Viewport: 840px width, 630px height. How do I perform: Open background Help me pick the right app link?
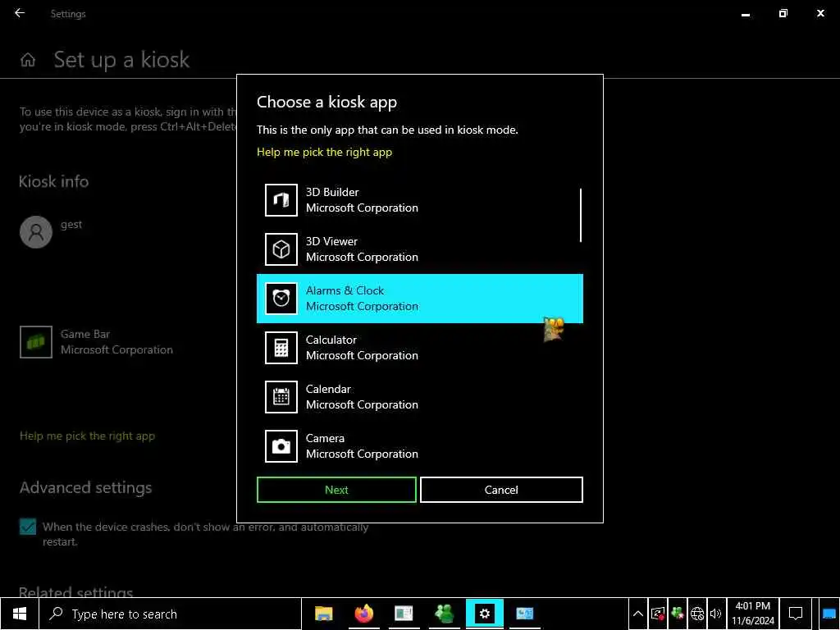click(x=87, y=436)
